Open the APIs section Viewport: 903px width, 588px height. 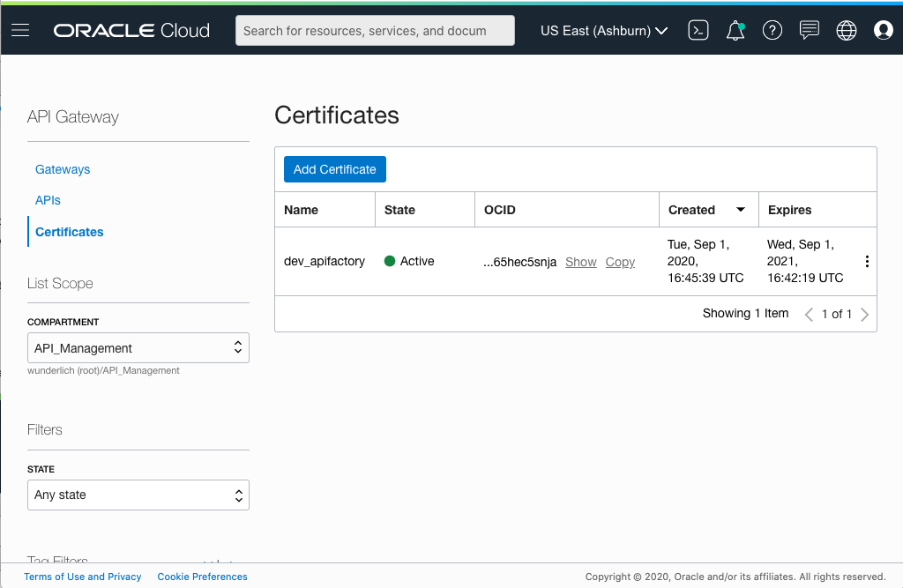pyautogui.click(x=48, y=200)
